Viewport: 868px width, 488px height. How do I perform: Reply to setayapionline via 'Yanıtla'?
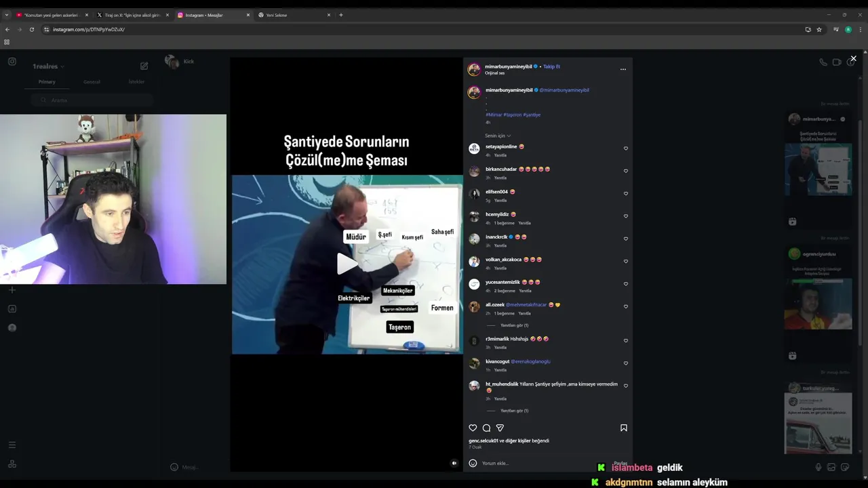pyautogui.click(x=500, y=155)
